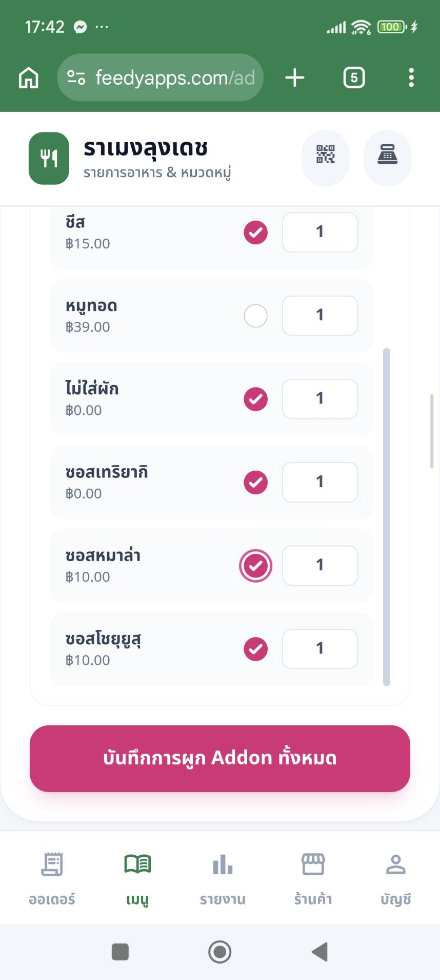Go to the ร้านค้า store tab
Screen dimensions: 440x980
(x=313, y=878)
